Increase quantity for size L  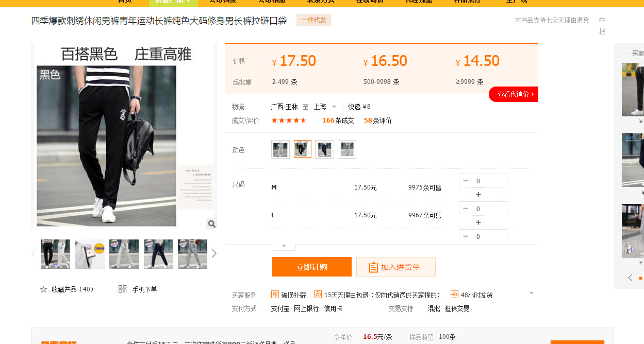tap(478, 222)
